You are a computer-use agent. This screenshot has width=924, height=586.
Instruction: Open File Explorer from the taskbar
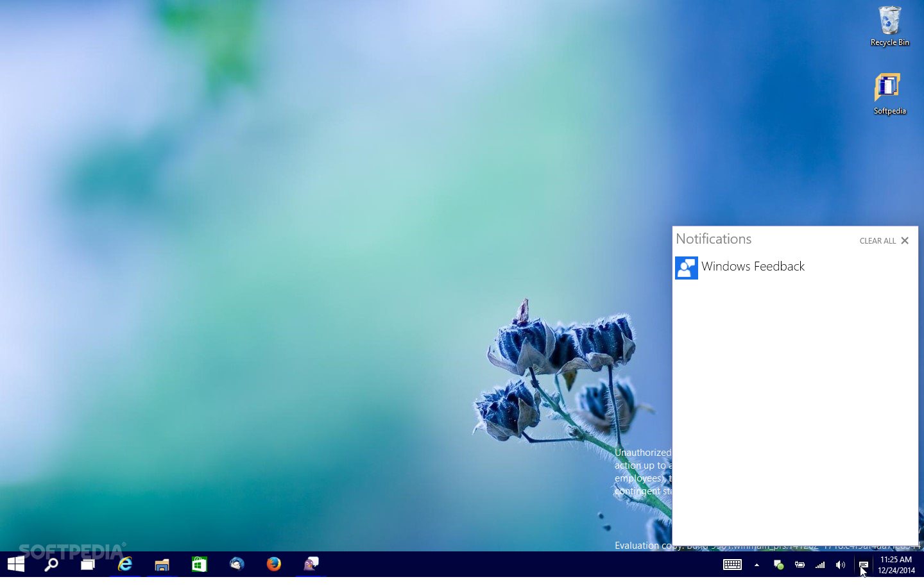(162, 564)
